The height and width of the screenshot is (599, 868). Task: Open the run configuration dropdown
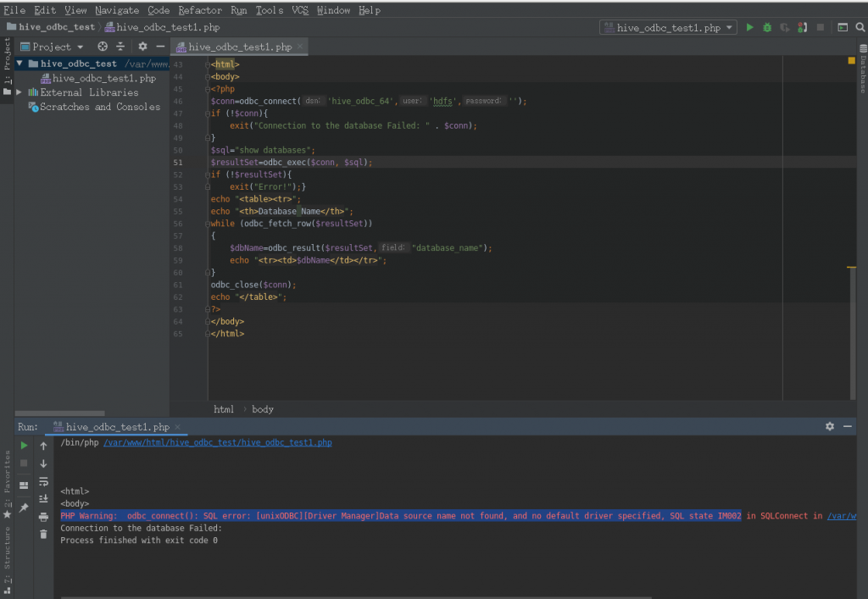[668, 27]
